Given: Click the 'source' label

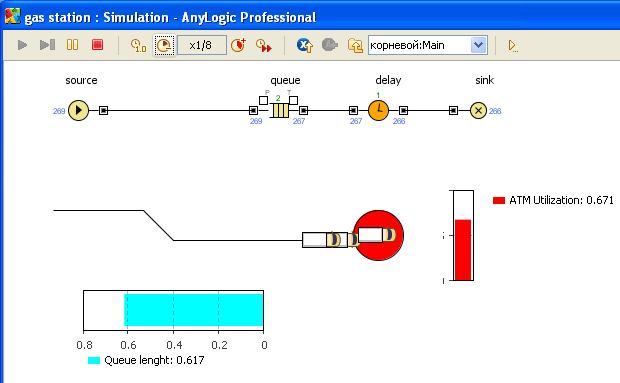Looking at the screenshot, I should (81, 80).
